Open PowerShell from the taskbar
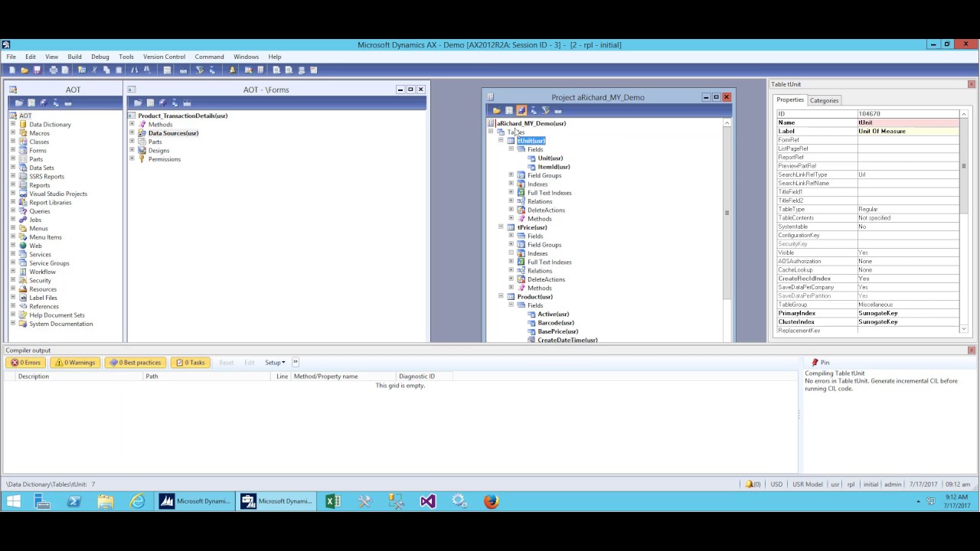The image size is (980, 551). [x=73, y=501]
